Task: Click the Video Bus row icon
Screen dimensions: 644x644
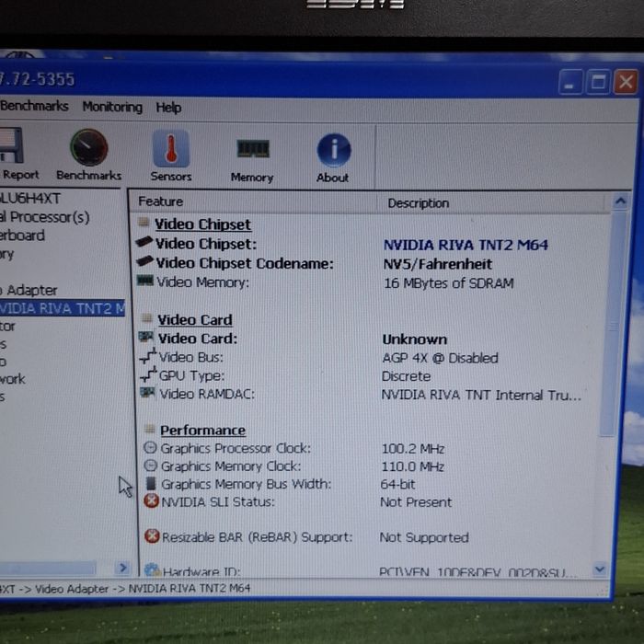Action: point(148,356)
